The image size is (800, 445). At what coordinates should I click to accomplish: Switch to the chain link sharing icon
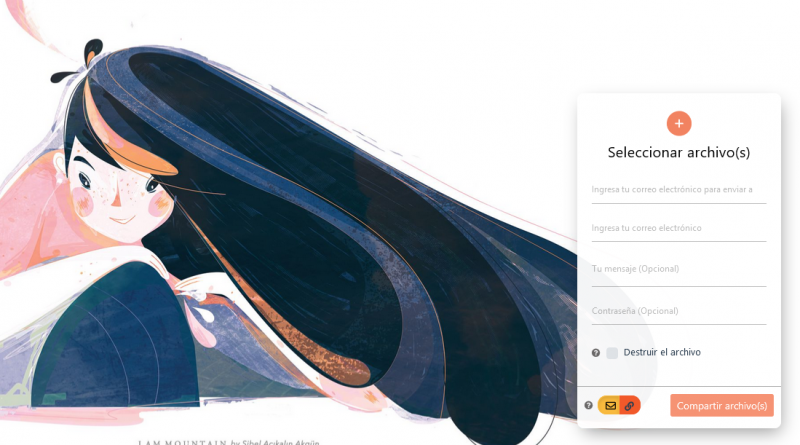click(x=630, y=406)
